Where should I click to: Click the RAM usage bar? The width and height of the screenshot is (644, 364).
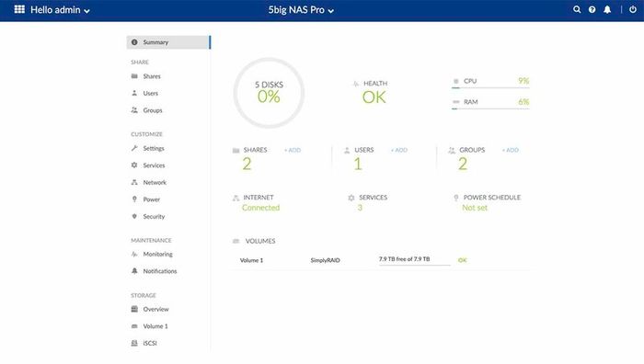(490, 108)
